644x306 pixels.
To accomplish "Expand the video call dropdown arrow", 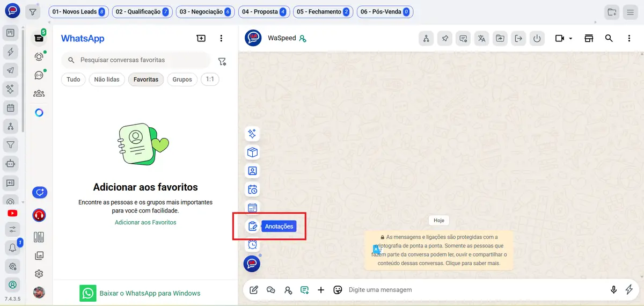I will coord(570,39).
